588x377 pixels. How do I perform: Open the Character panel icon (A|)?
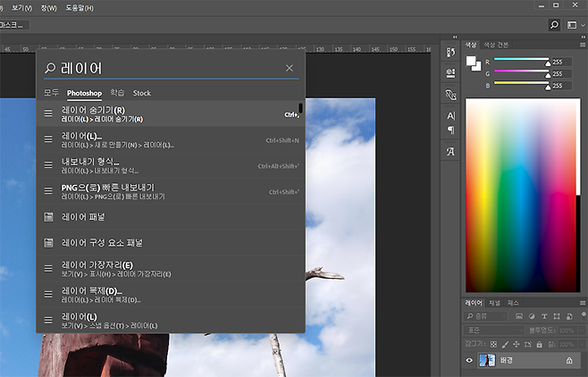[450, 116]
